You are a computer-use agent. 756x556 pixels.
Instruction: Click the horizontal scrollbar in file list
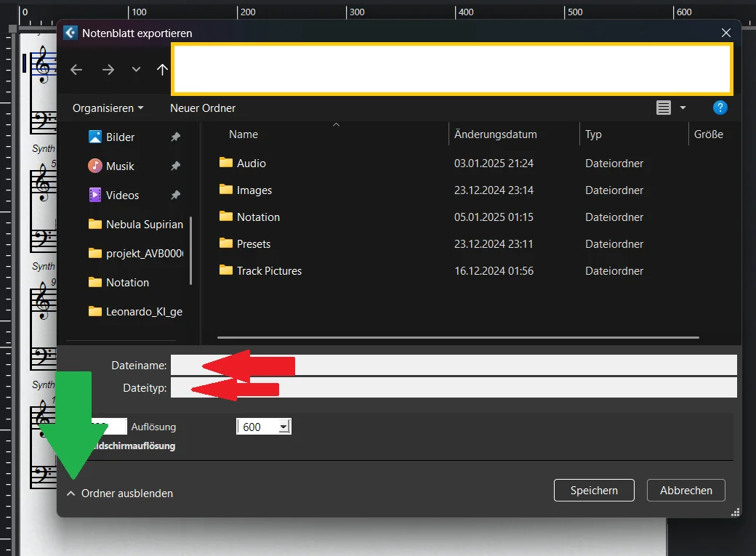pyautogui.click(x=458, y=337)
